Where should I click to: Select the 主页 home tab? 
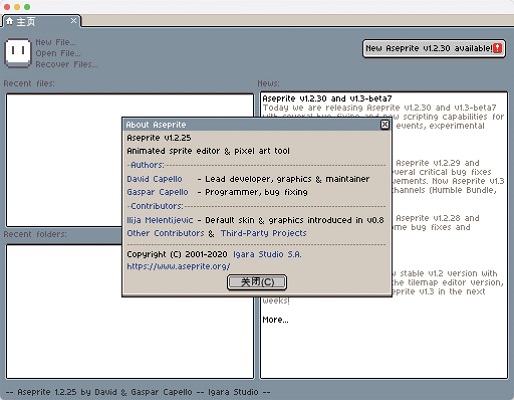click(x=41, y=21)
